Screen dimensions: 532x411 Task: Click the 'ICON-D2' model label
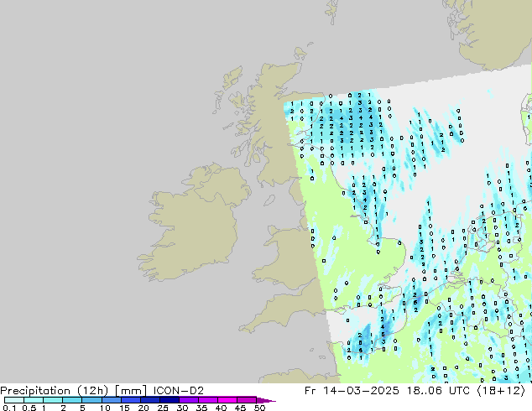[179, 391]
